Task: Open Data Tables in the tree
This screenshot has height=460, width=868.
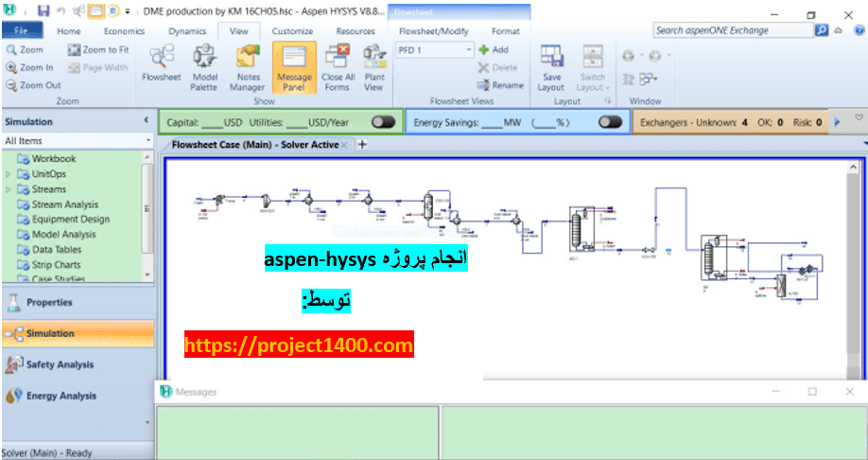Action: point(49,249)
